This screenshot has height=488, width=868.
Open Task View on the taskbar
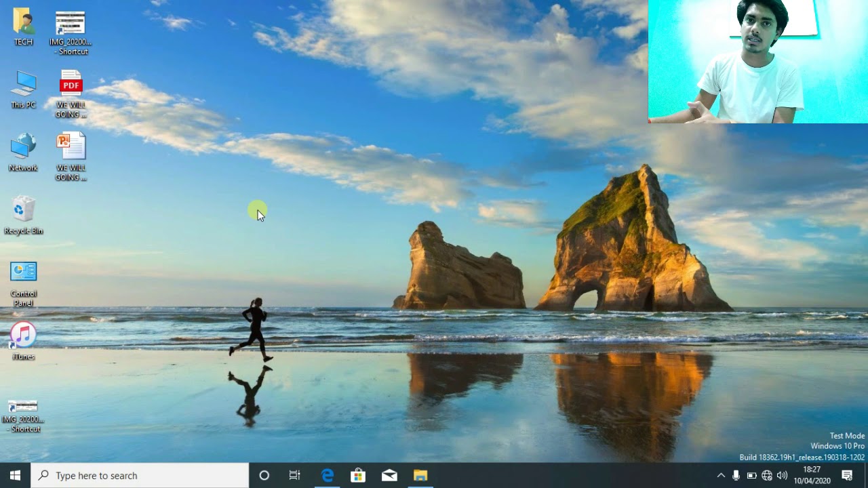tap(295, 476)
